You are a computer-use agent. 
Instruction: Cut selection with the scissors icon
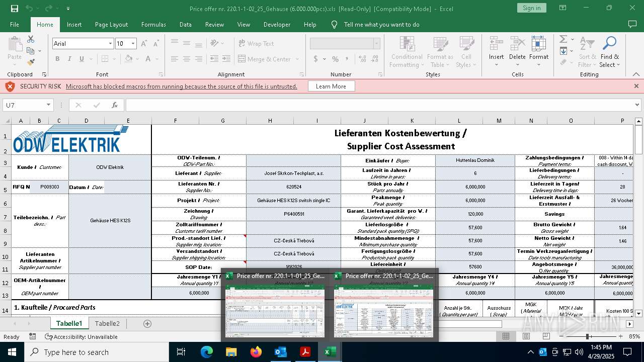(31, 39)
